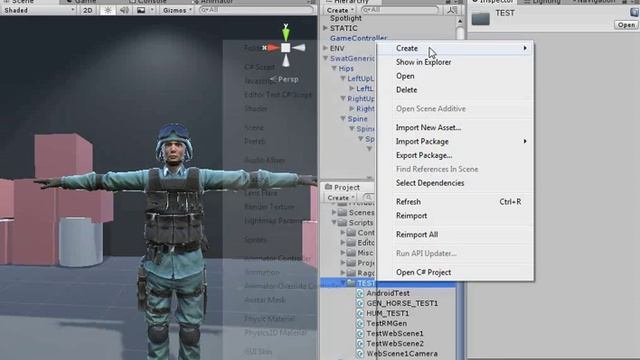
Task: Click the Hierarchy search field
Action: click(x=400, y=10)
